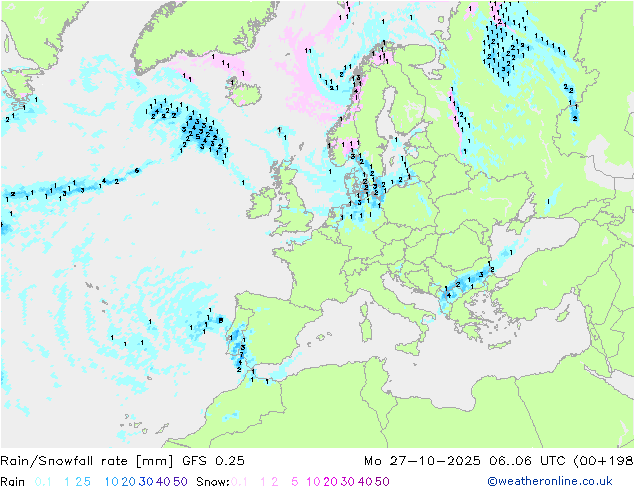Select the snow legend 0.1 color value
The image size is (634, 490).
coord(239,482)
